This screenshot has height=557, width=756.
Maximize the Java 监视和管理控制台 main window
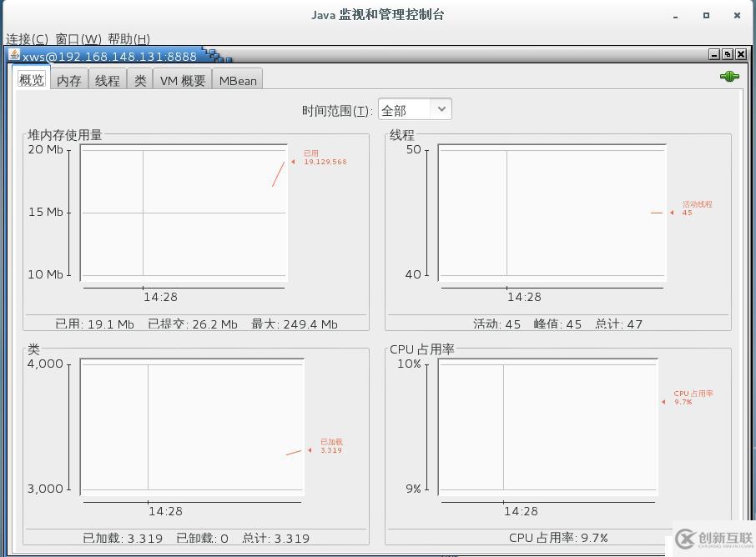[706, 15]
